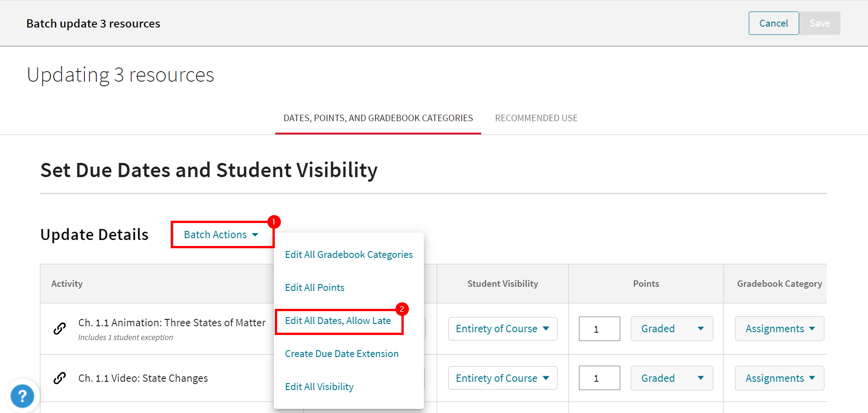This screenshot has height=413, width=868.
Task: Select Edit All Gradebook Categories
Action: 349,254
